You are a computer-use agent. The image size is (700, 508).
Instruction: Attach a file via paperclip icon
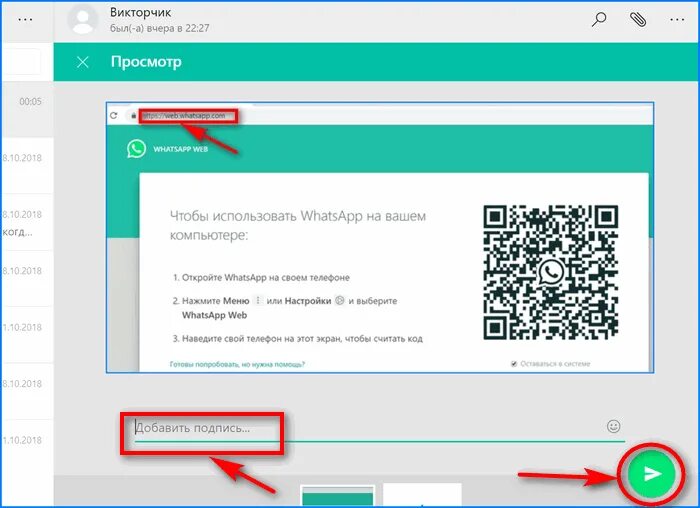[x=638, y=19]
